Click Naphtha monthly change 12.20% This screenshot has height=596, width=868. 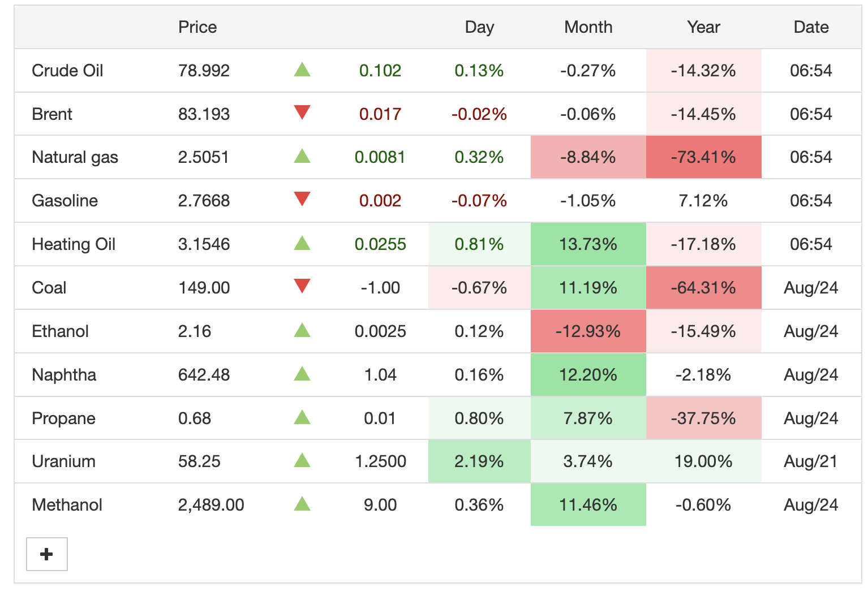[x=588, y=375]
